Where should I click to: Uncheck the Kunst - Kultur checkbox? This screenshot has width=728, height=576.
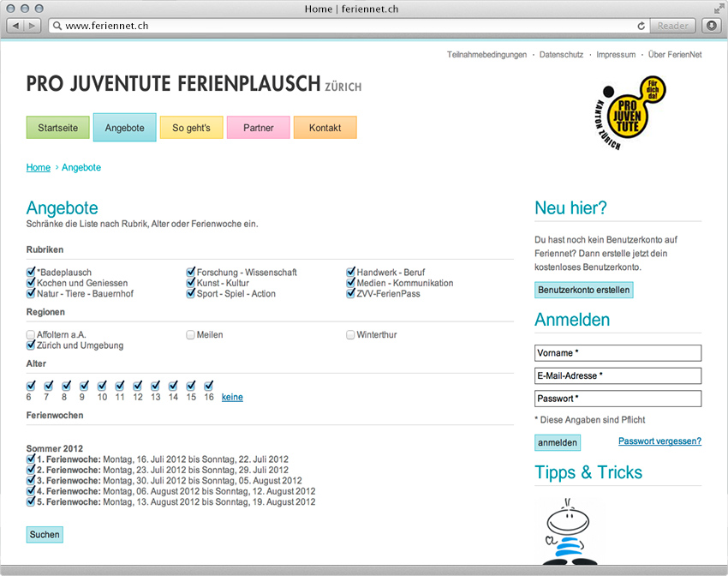coord(190,282)
